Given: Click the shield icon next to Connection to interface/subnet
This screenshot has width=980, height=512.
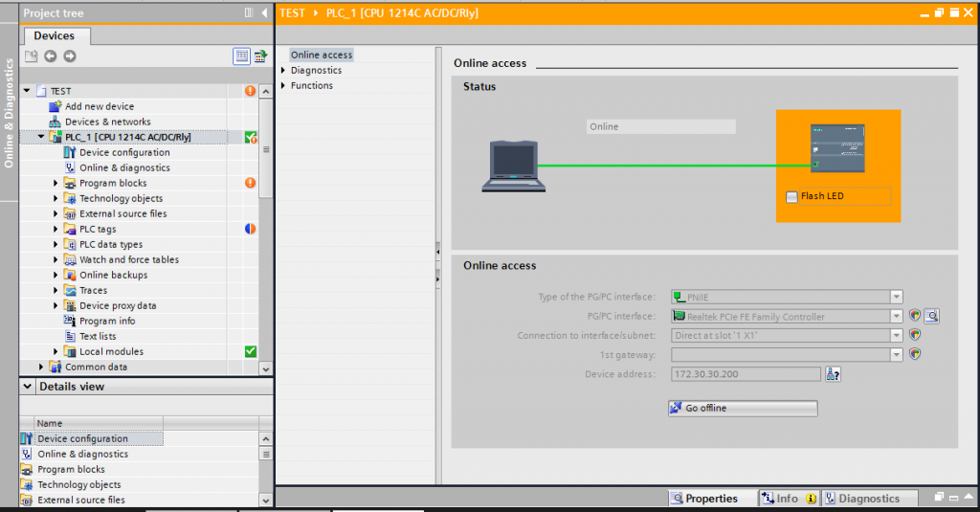Looking at the screenshot, I should tap(915, 335).
